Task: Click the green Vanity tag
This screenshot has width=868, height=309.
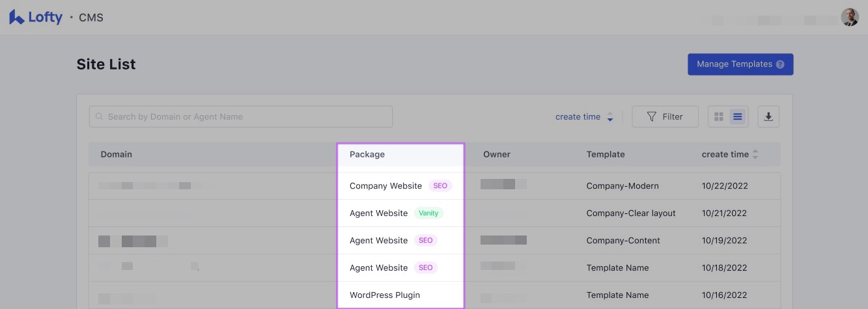Action: [428, 213]
